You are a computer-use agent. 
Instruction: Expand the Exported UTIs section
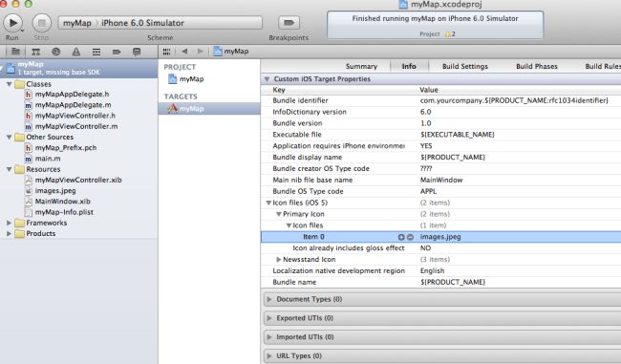(x=269, y=318)
